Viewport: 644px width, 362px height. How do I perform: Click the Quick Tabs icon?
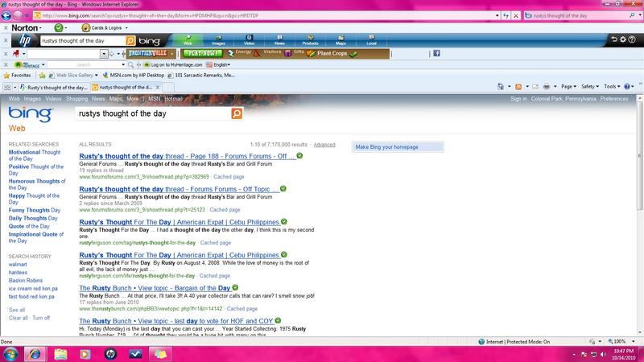point(7,88)
